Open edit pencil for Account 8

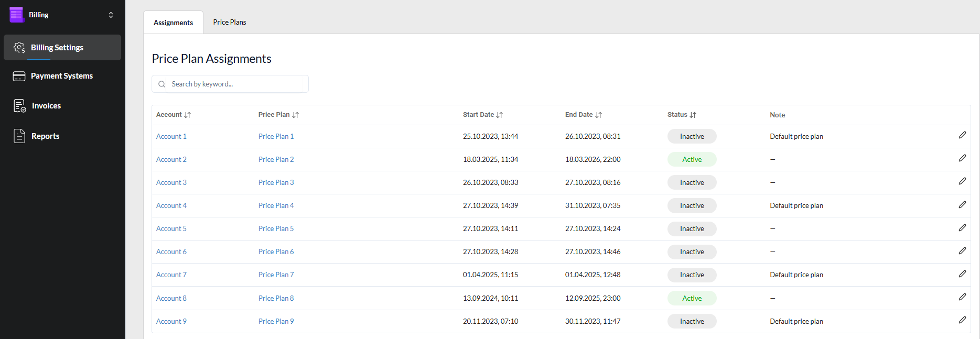click(962, 297)
